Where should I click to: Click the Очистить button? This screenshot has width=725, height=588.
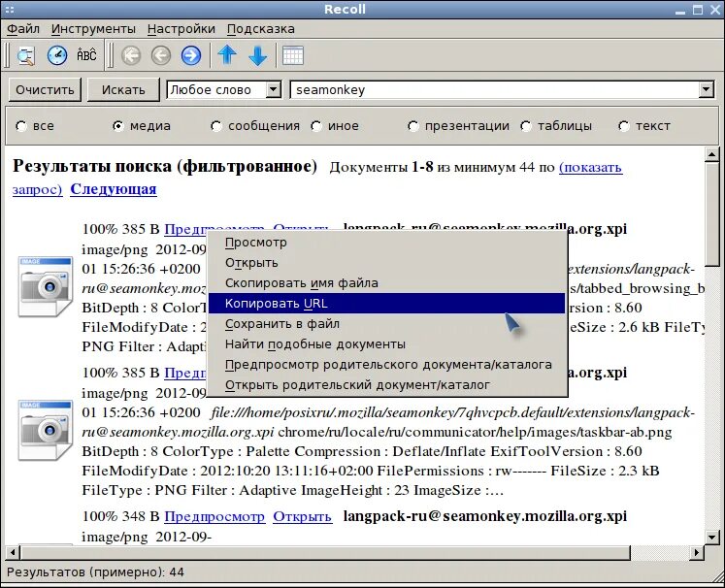(x=45, y=89)
